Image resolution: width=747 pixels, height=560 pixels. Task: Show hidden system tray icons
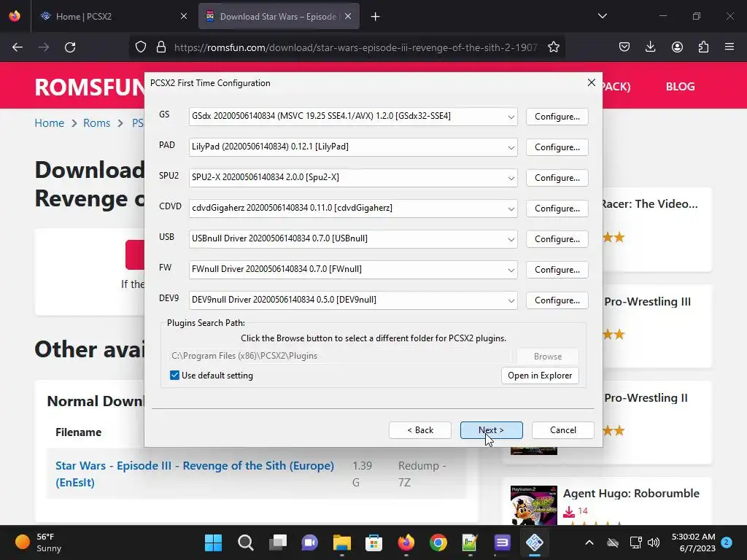tap(589, 542)
